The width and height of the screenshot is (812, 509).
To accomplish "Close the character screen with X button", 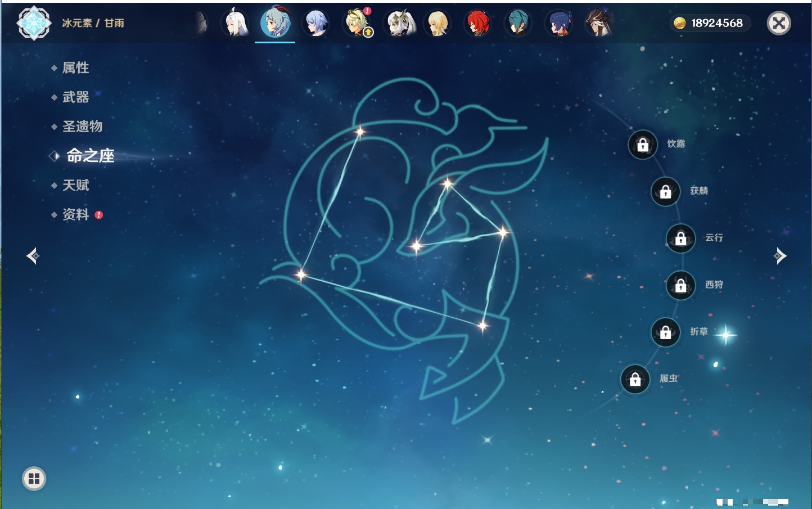I will point(779,23).
